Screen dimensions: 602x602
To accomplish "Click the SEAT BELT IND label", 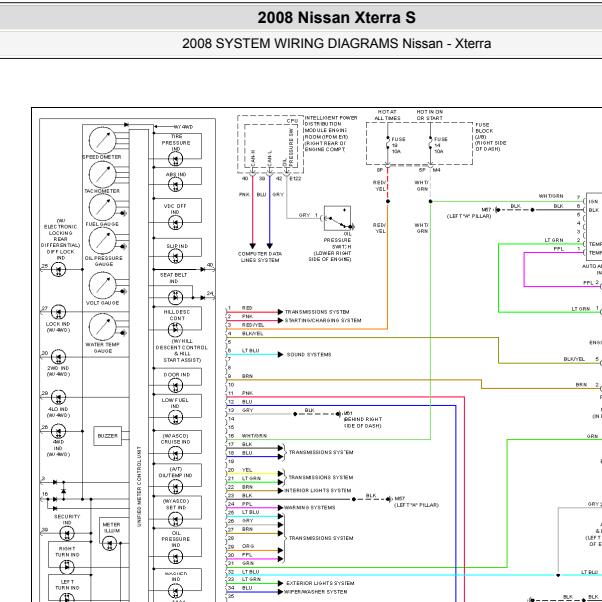I will click(x=174, y=278).
